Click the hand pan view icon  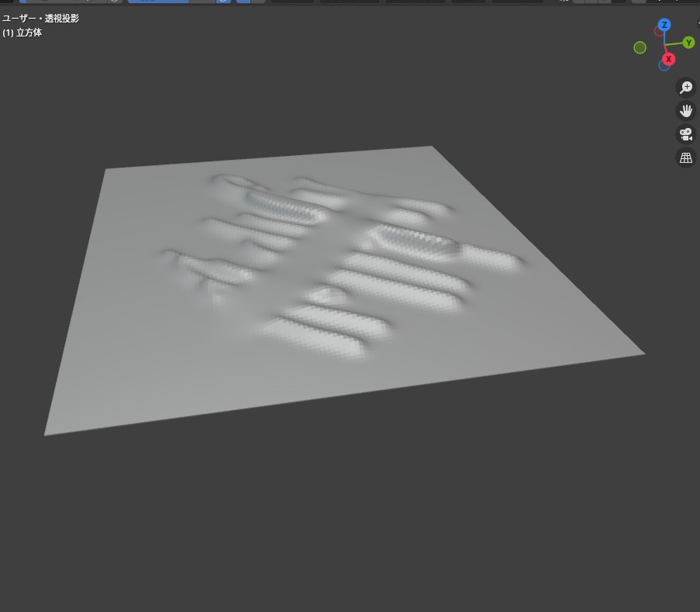[x=685, y=110]
